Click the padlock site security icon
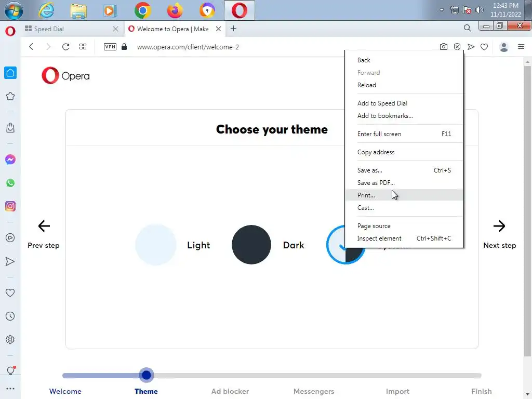Screen dimensions: 532x399 pyautogui.click(x=124, y=46)
